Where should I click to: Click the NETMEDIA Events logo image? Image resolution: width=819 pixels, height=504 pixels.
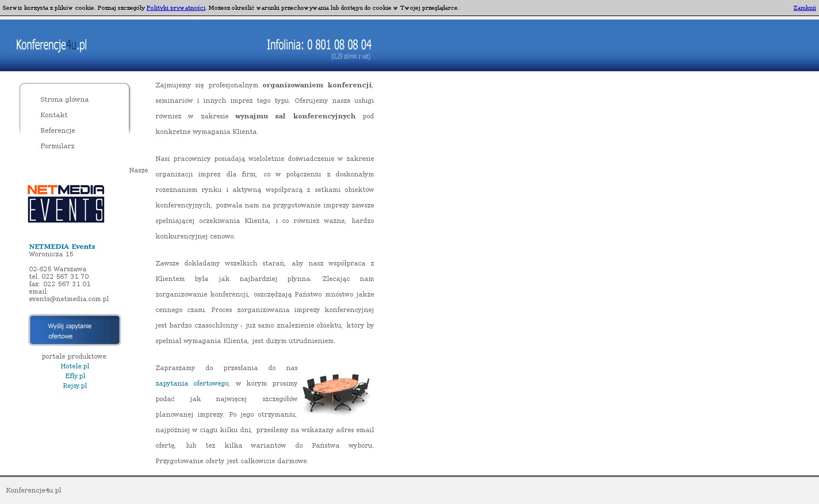pyautogui.click(x=66, y=204)
